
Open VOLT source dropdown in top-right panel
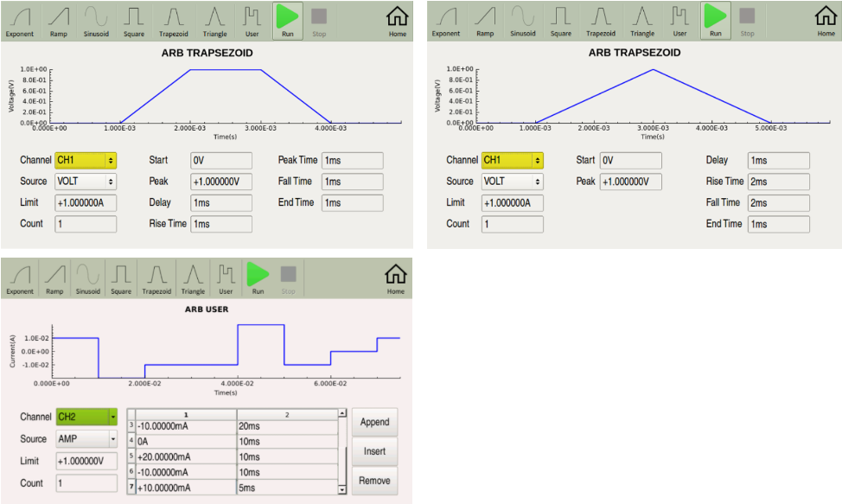[513, 182]
